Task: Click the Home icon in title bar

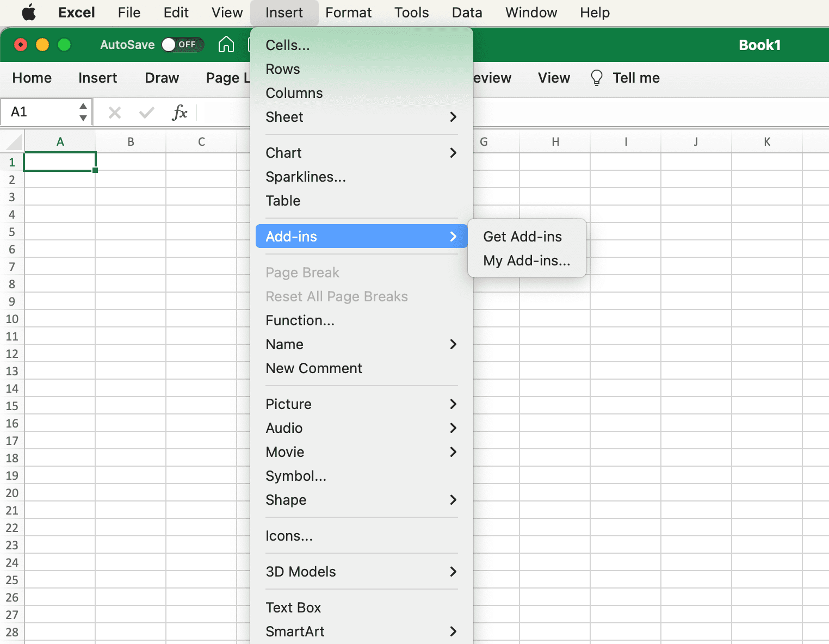Action: 226,45
